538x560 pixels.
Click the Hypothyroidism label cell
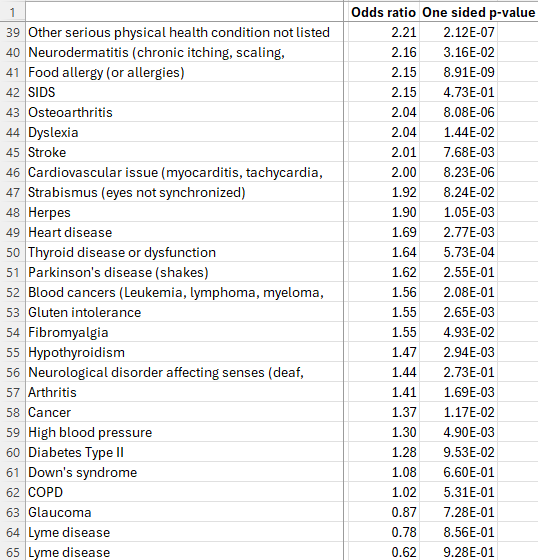[x=184, y=352]
